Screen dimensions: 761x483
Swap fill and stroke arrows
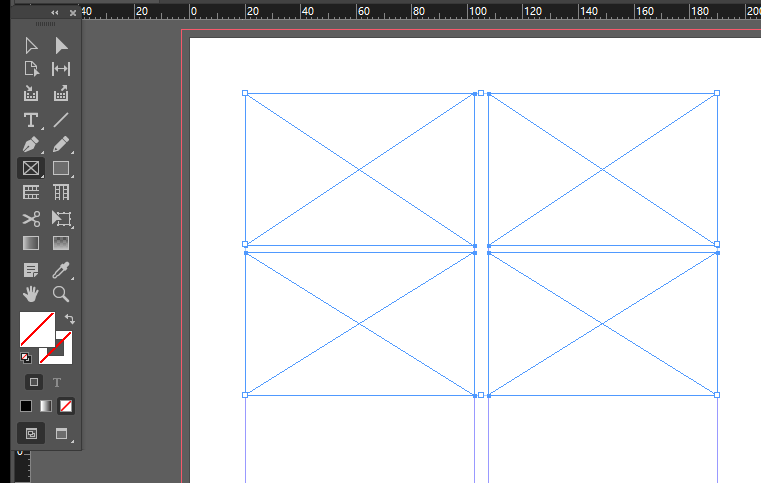70,319
